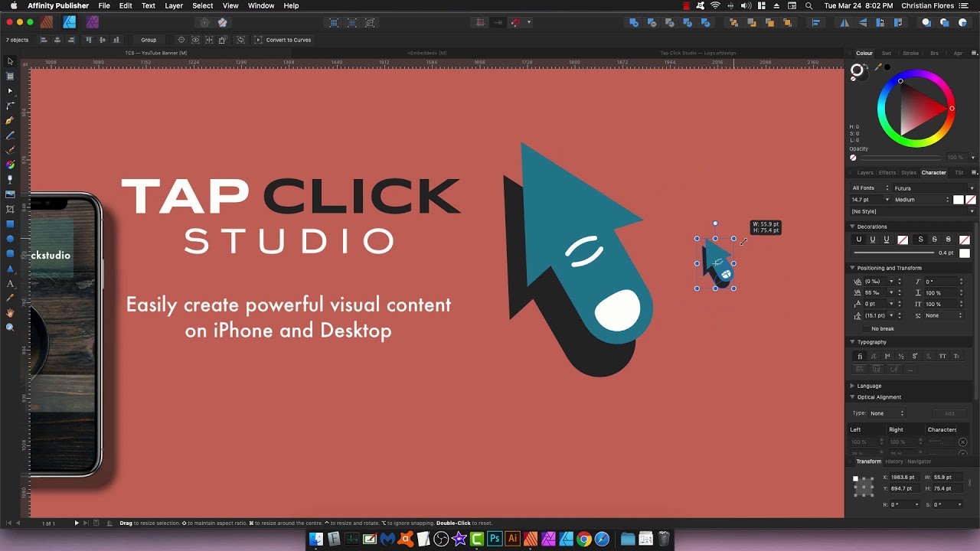This screenshot has height=551, width=980.
Task: Click the white text fill swatch in Character panel
Action: pyautogui.click(x=959, y=200)
